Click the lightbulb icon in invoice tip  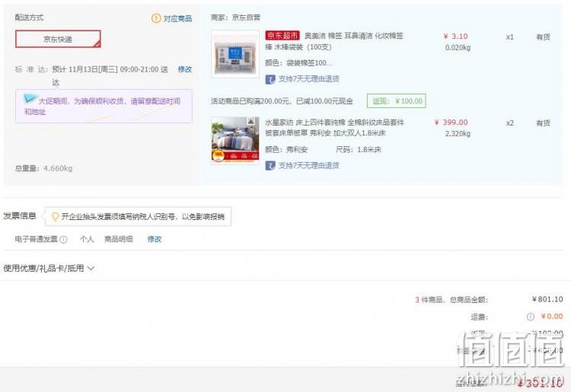tap(56, 217)
